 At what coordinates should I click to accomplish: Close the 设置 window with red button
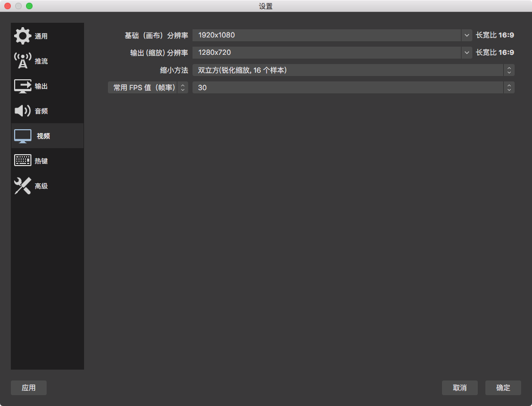pos(8,6)
